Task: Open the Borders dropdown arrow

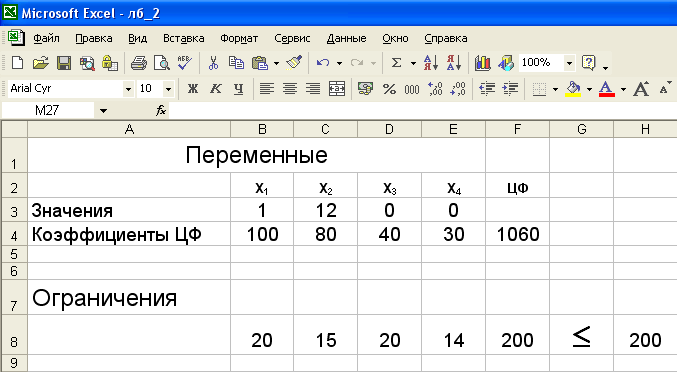Action: (x=555, y=89)
